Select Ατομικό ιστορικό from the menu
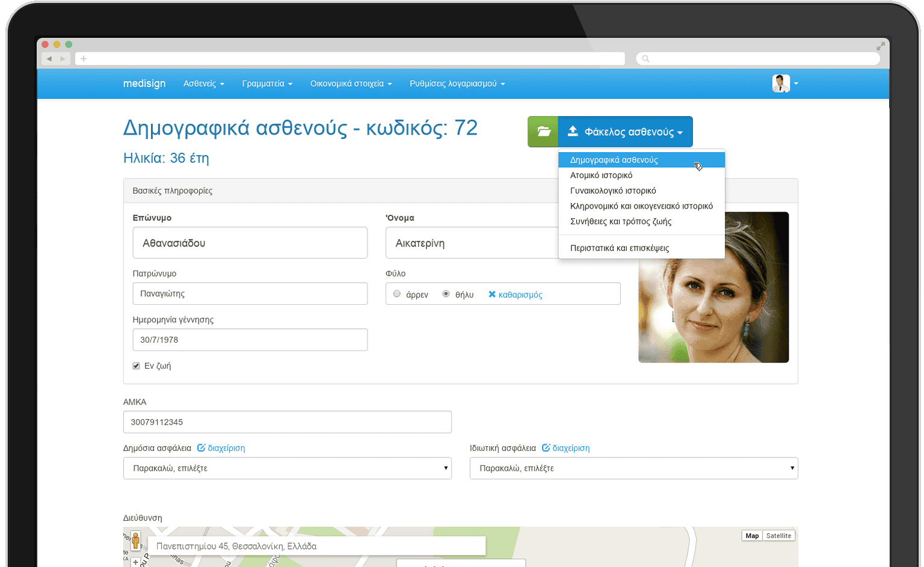Screen dimensions: 924x567 601,176
